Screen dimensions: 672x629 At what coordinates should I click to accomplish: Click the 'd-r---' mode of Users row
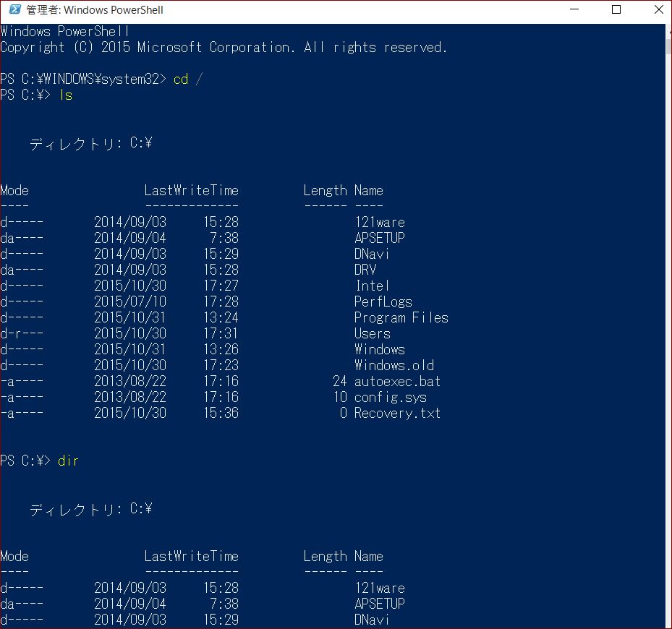click(22, 333)
